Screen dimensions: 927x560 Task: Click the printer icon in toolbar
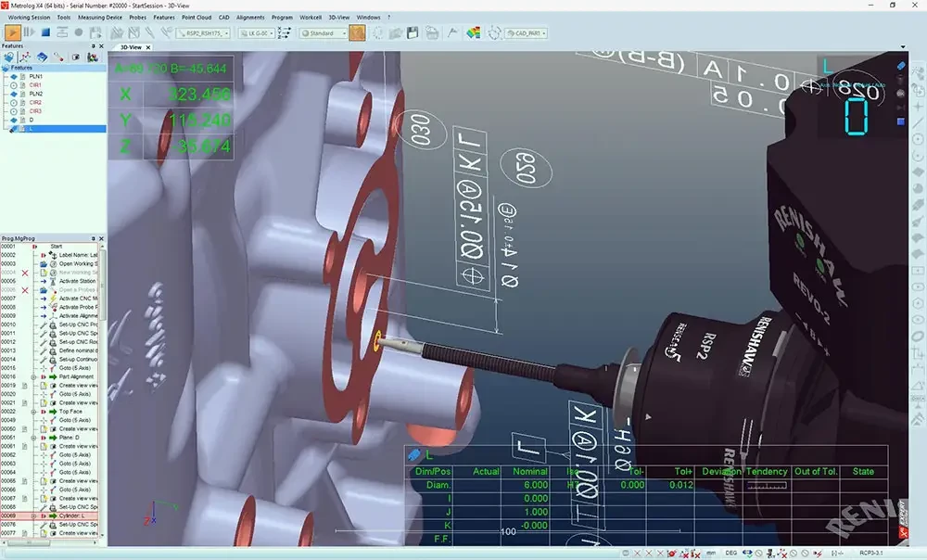[432, 33]
